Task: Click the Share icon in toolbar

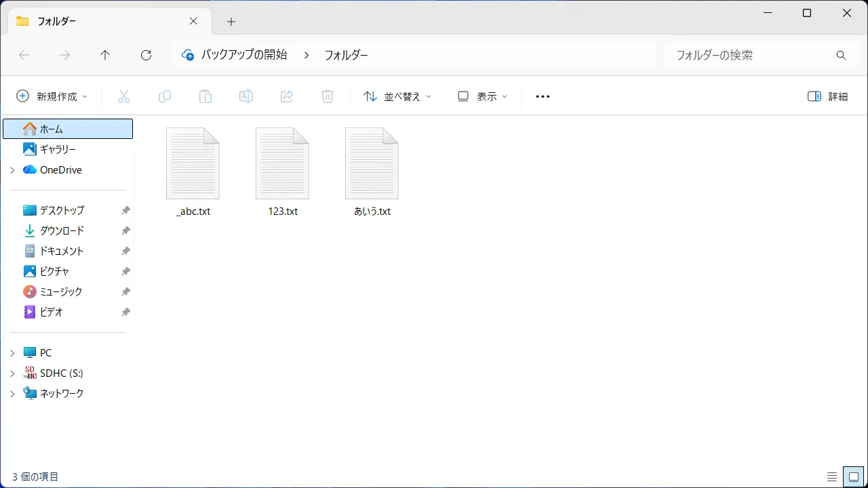Action: point(287,96)
